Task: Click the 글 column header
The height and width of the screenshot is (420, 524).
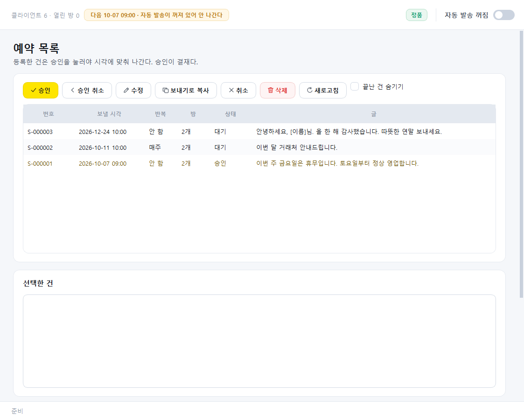Action: [374, 114]
